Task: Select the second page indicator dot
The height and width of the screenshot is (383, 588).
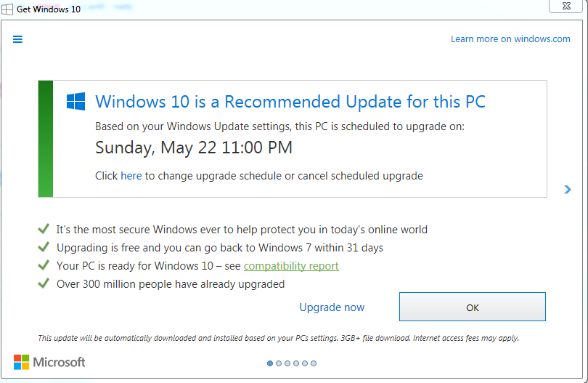Action: pyautogui.click(x=279, y=363)
